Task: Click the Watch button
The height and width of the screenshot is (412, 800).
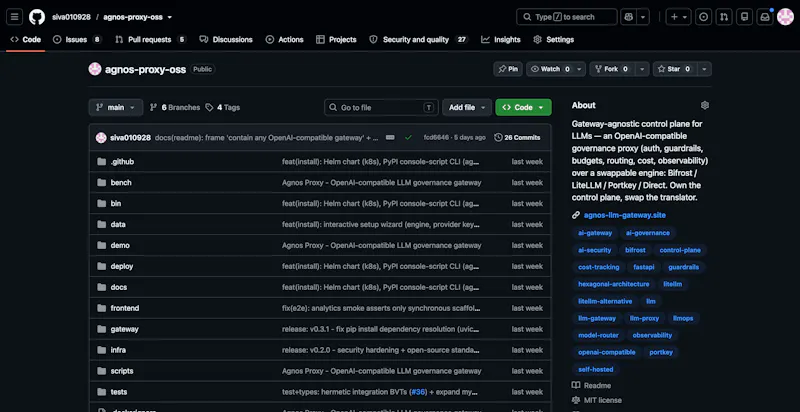Action: (x=550, y=69)
